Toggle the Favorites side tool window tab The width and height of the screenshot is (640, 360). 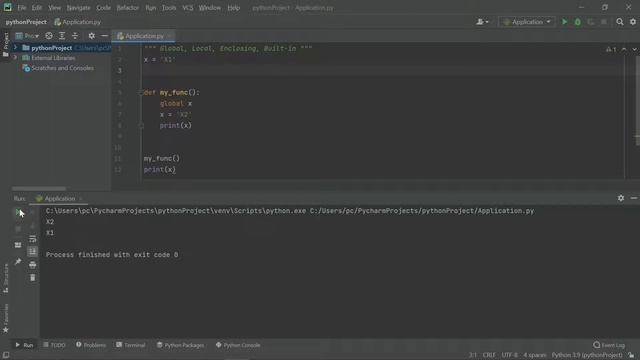[x=6, y=318]
